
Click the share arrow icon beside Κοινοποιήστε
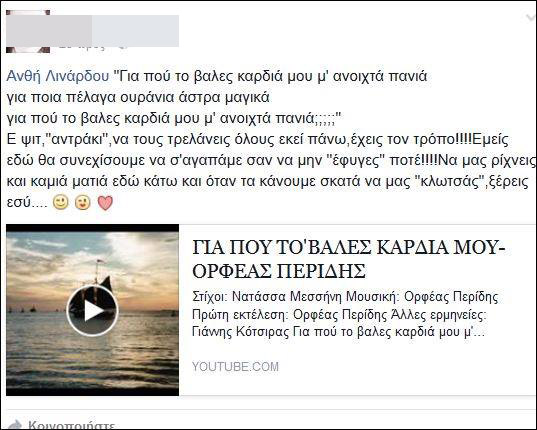tap(15, 425)
